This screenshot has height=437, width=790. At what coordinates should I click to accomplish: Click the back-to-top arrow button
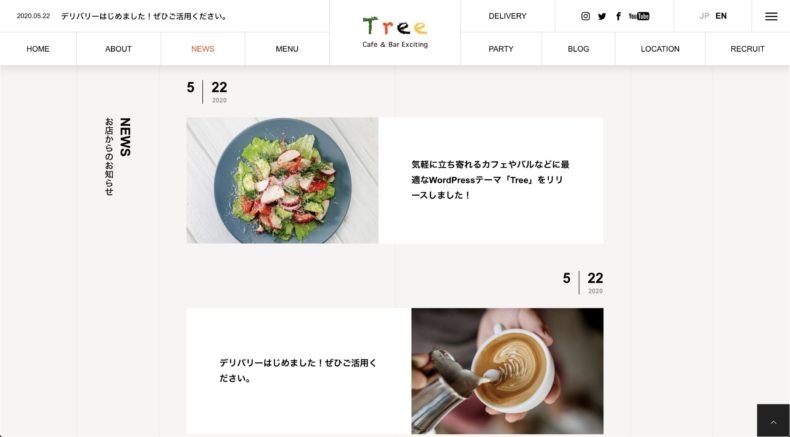773,420
